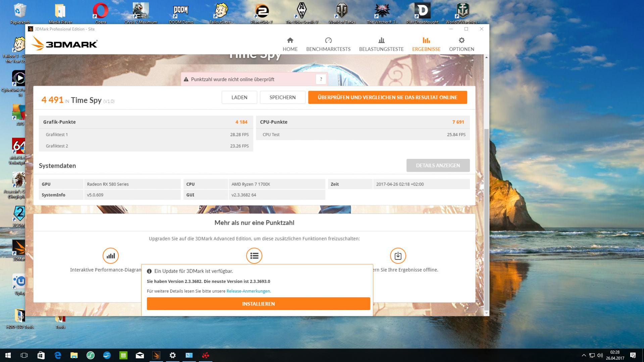This screenshot has height=362, width=644.
Task: Launch Opera from the desktop
Action: click(x=100, y=13)
